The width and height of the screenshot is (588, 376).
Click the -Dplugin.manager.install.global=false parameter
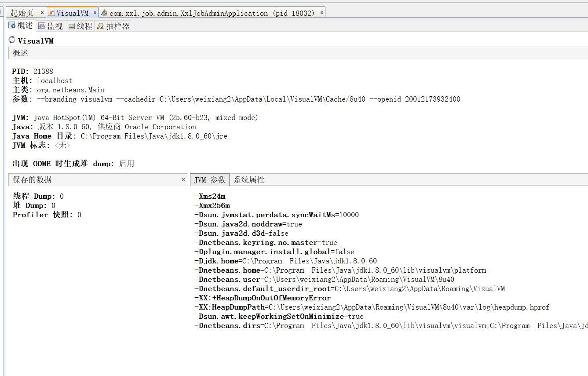[x=274, y=252]
